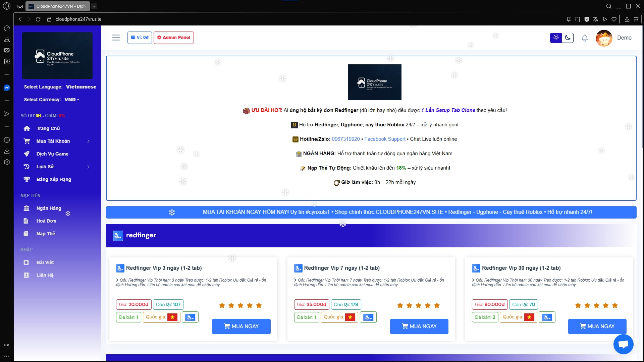The height and width of the screenshot is (362, 644).
Task: Click the page vertical scrollbar
Action: coord(642,87)
